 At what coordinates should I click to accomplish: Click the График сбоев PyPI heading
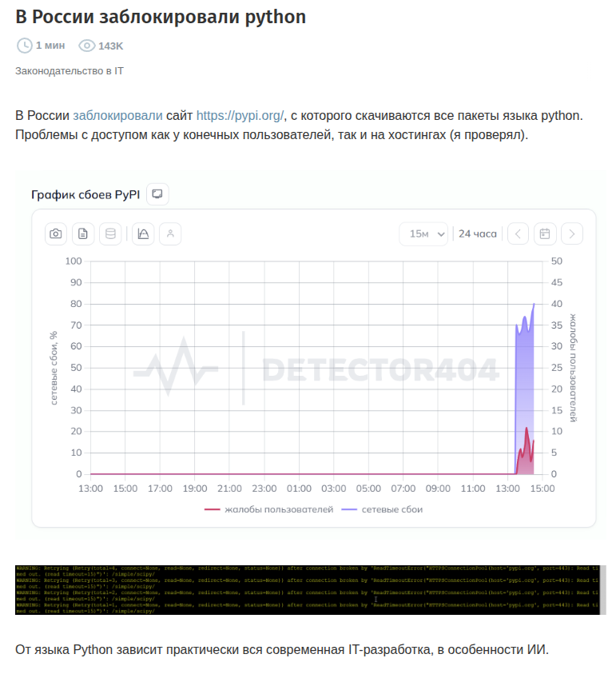(85, 194)
